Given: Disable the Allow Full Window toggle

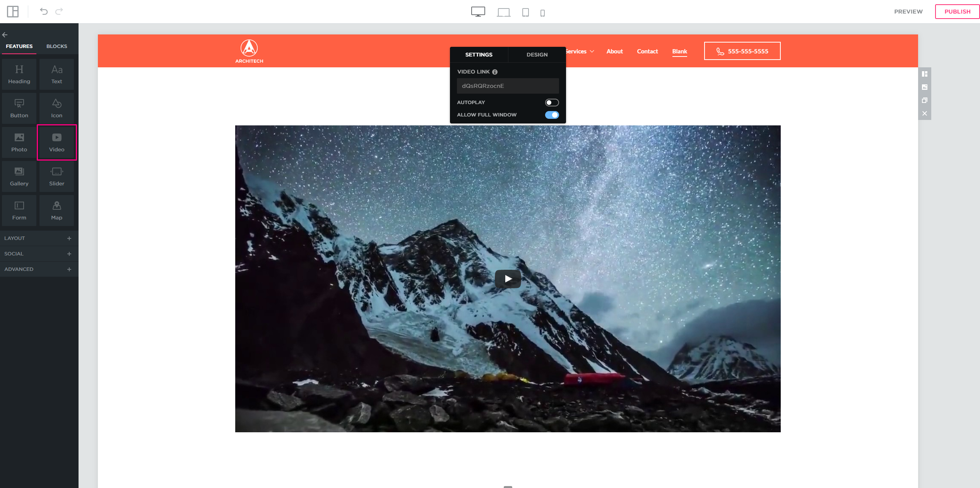Looking at the screenshot, I should [552, 115].
